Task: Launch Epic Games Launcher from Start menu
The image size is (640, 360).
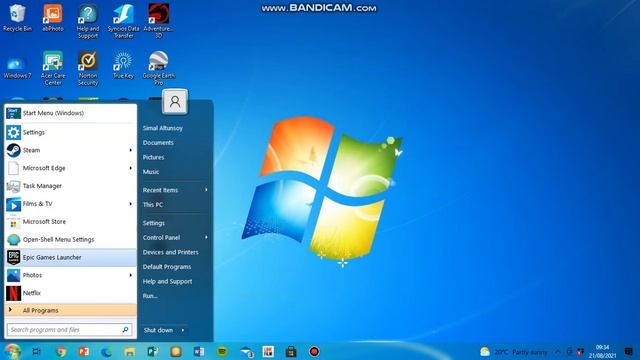Action: [71, 258]
